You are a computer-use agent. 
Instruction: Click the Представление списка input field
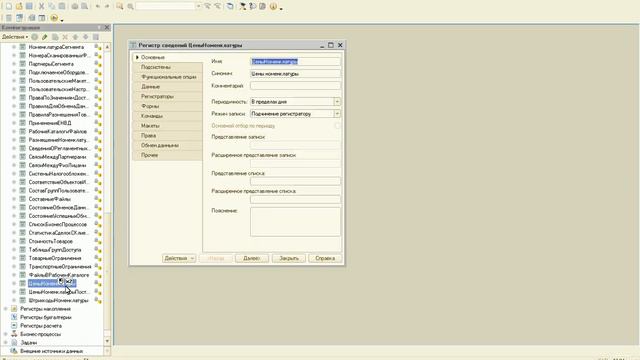coord(295,181)
